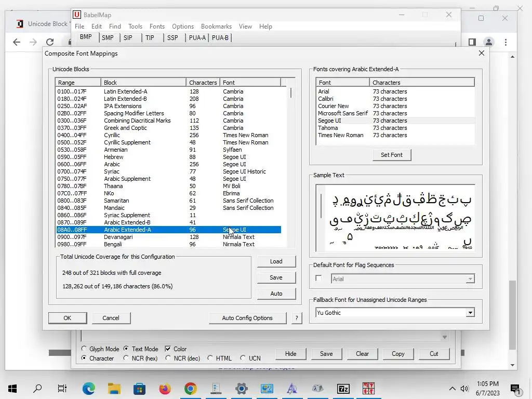
Task: Click the Copy button in BabelMap
Action: pos(398,353)
